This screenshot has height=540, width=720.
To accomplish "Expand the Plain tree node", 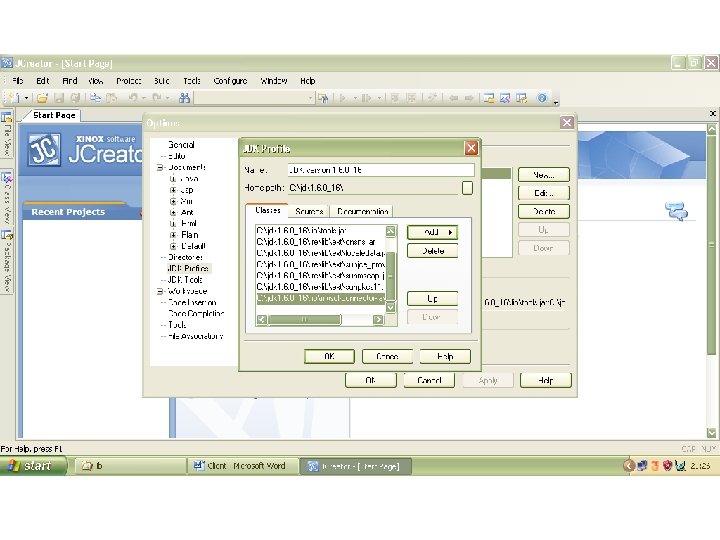I will tap(173, 235).
